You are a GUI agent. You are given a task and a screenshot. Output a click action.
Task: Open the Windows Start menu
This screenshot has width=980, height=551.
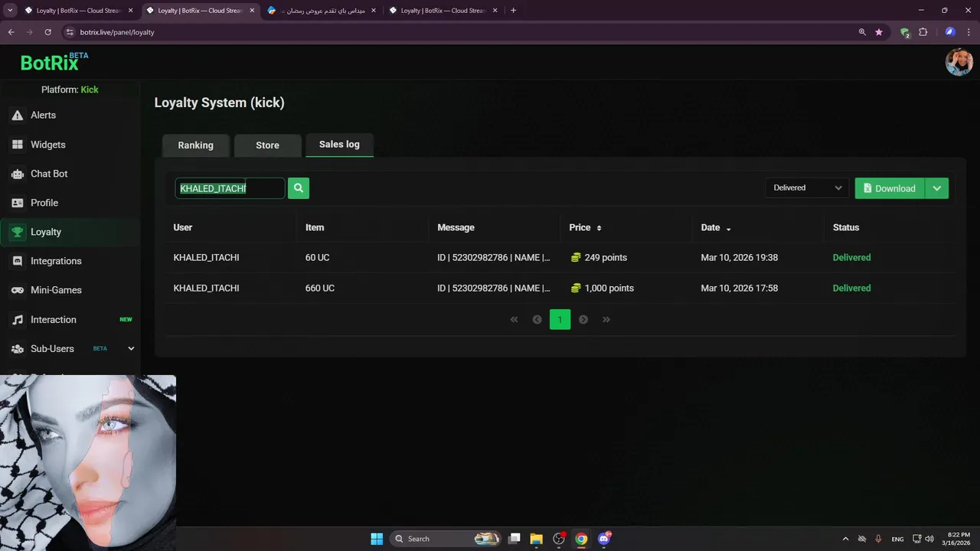click(x=377, y=539)
